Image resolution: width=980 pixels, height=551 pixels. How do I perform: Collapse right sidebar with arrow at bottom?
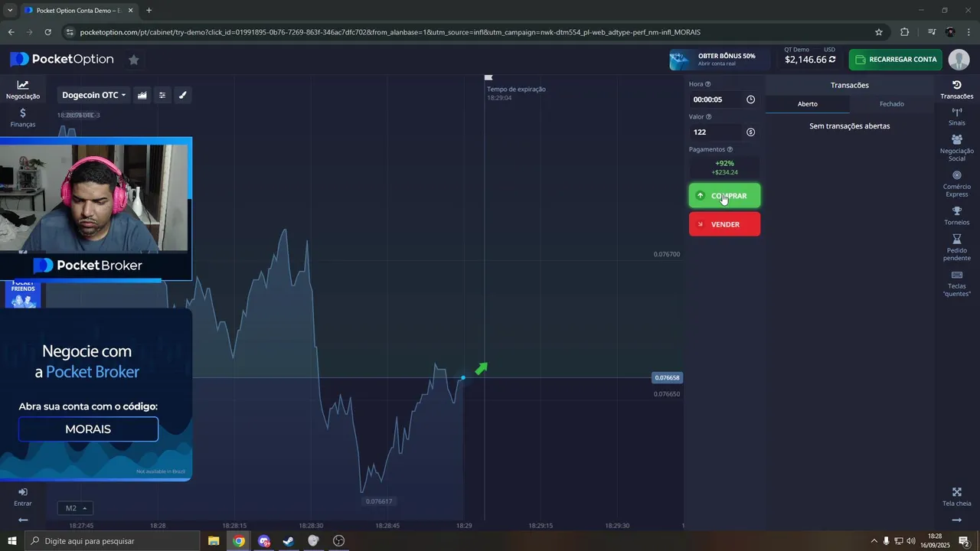tap(957, 520)
